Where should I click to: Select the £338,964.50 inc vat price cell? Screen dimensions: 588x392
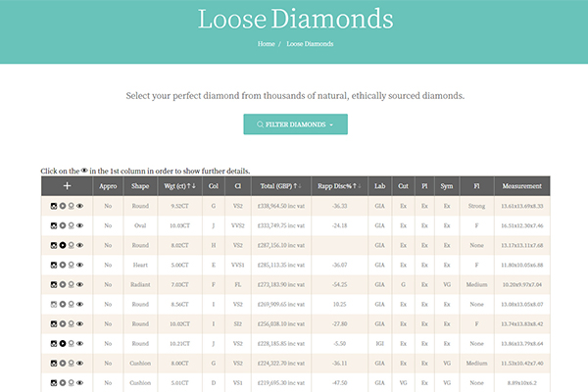[281, 206]
